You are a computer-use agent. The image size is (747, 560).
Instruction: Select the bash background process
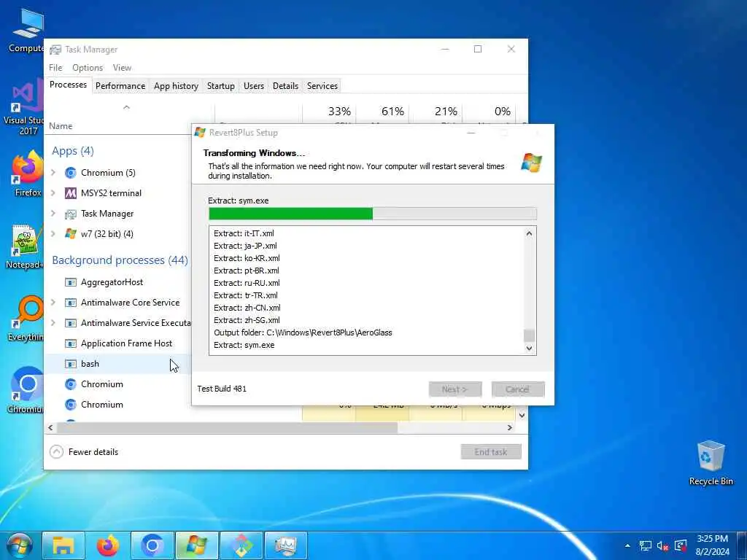[119, 364]
